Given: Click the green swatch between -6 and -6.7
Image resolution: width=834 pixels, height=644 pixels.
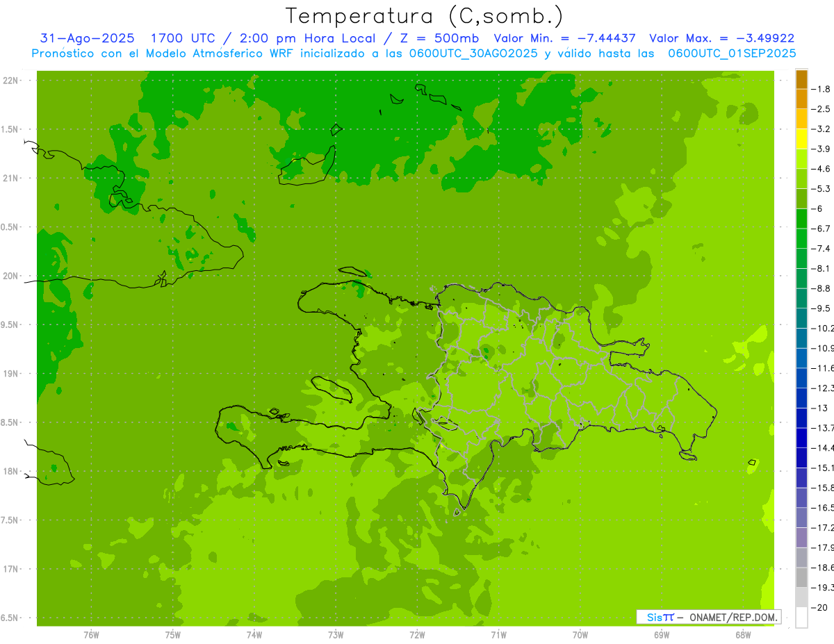Looking at the screenshot, I should [x=801, y=219].
